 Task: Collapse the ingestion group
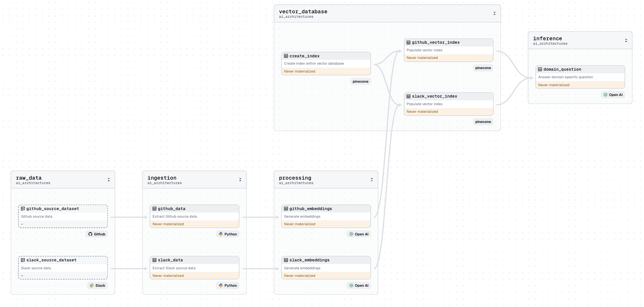point(240,180)
